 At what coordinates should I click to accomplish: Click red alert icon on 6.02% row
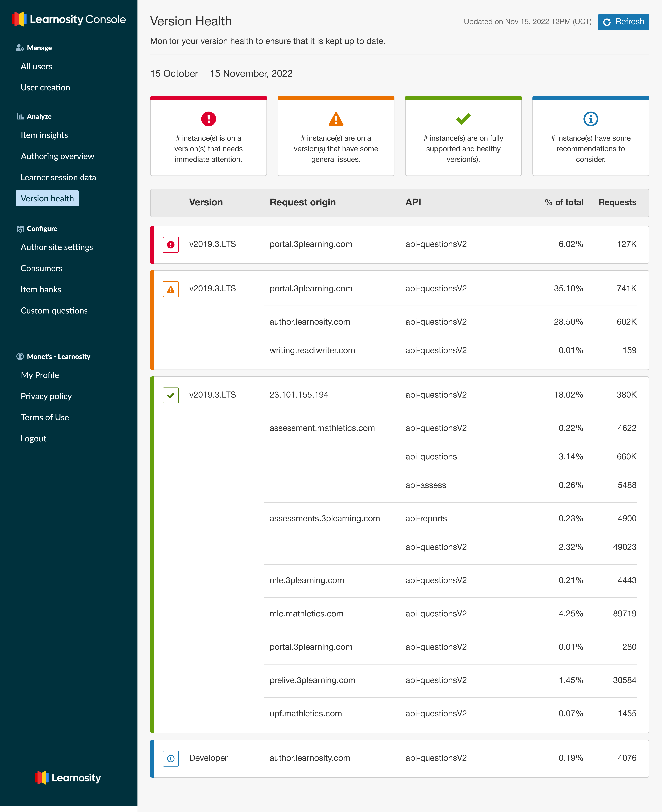(x=171, y=245)
